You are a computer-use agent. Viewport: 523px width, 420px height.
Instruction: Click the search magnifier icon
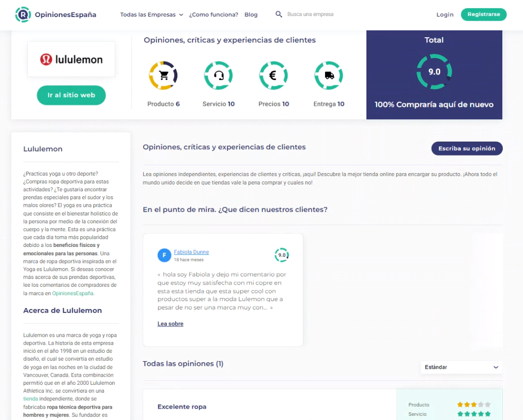[279, 14]
